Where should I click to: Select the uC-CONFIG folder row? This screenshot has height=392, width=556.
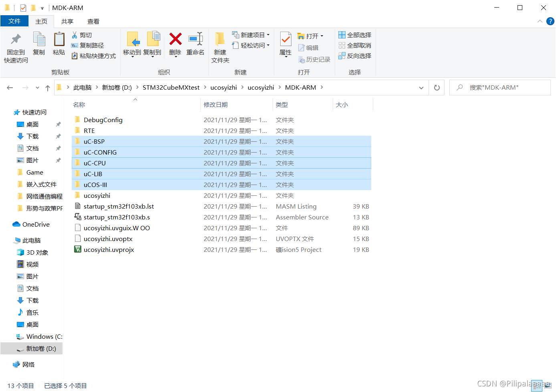[x=221, y=152]
